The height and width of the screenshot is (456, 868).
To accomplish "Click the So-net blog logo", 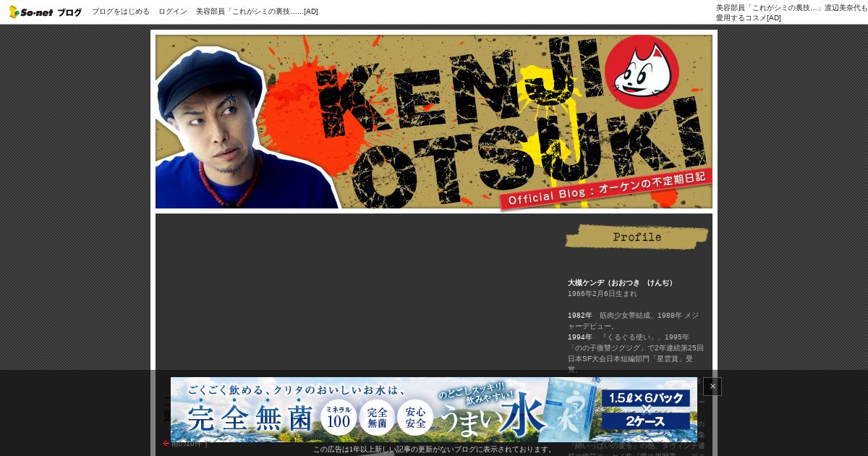I will coord(46,12).
